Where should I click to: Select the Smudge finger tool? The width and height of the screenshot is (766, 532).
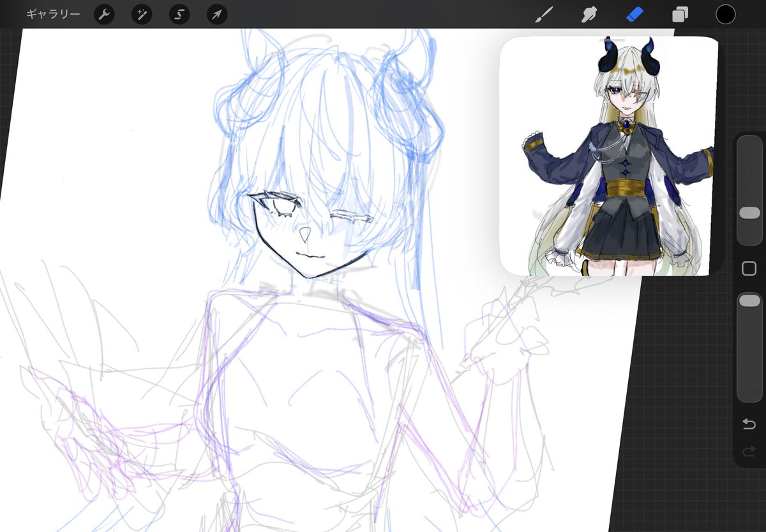590,15
